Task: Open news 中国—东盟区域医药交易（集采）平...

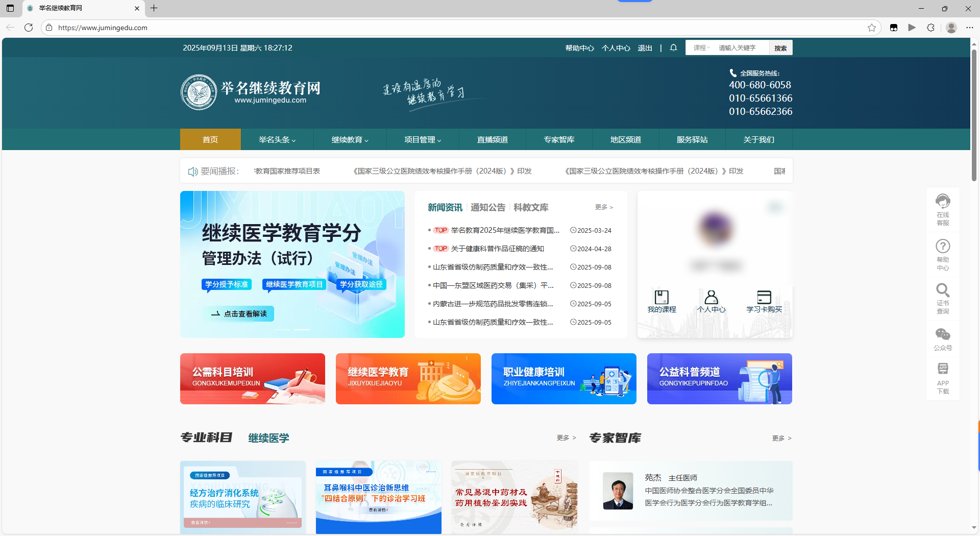Action: coord(493,285)
